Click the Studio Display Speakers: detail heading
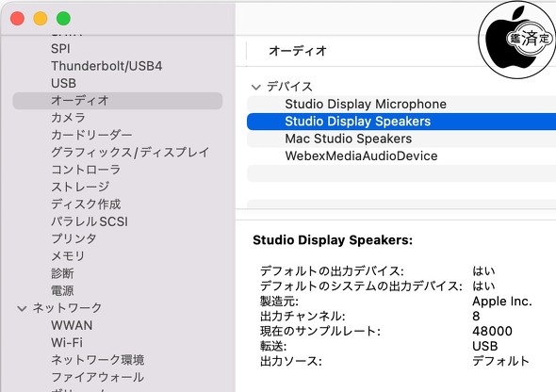556x392 pixels. coord(333,240)
